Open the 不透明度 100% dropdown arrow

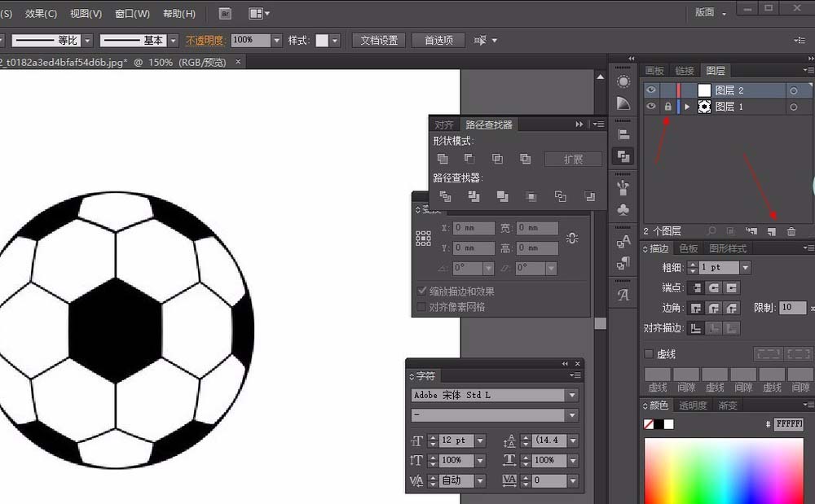(x=277, y=41)
